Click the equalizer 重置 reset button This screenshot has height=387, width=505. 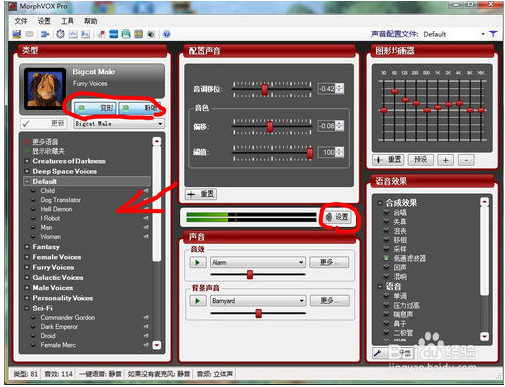[x=388, y=160]
